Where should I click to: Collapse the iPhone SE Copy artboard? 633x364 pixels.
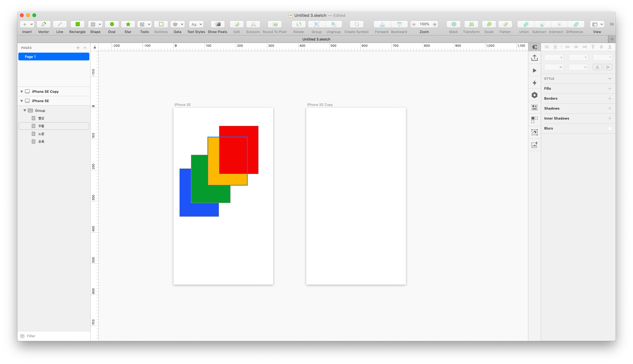(21, 92)
